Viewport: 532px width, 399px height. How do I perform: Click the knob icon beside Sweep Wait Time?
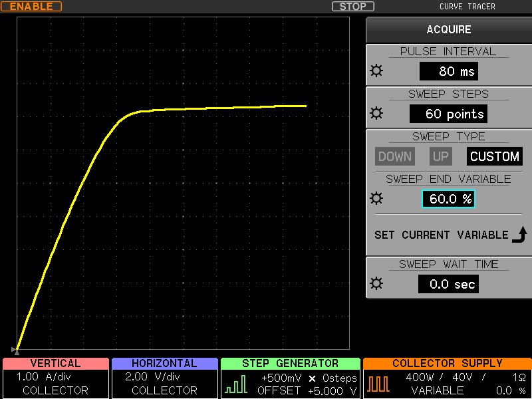pos(376,283)
